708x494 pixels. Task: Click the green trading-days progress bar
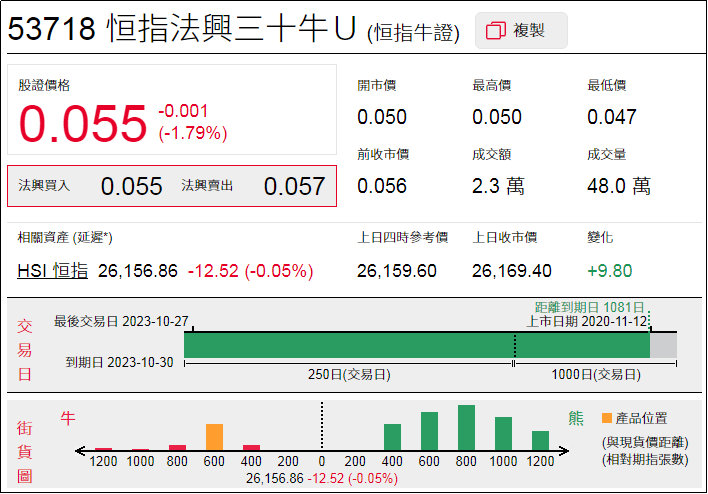(417, 346)
